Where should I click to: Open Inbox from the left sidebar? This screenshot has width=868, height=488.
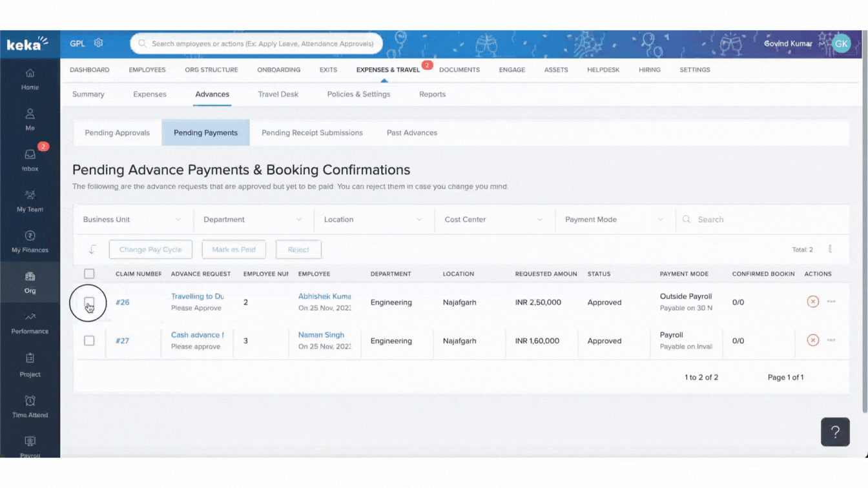point(30,159)
